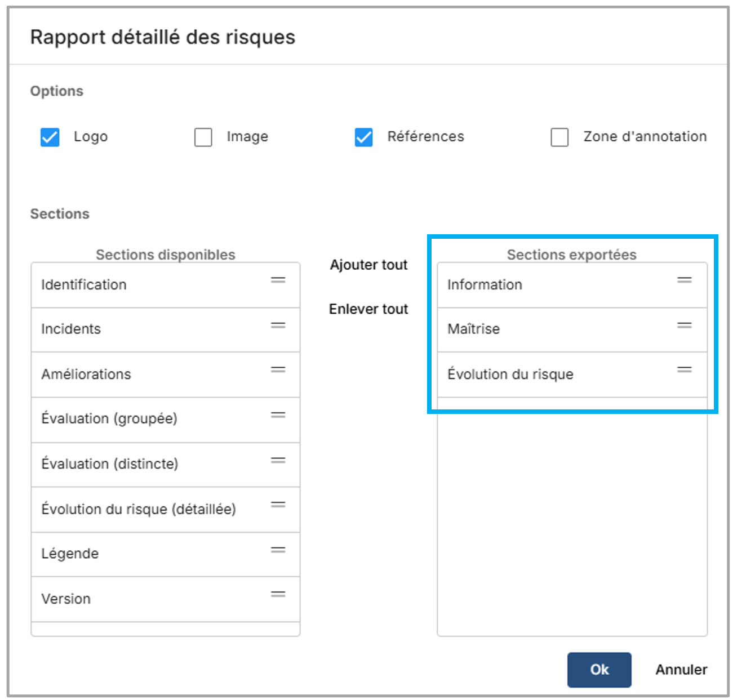Click the drag handle for exported Information
This screenshot has width=733, height=700.
[x=684, y=280]
